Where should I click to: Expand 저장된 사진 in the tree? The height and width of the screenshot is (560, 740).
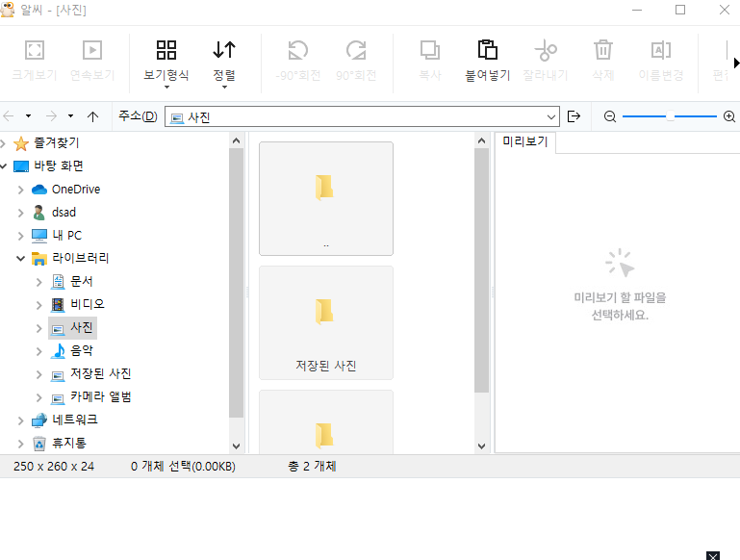point(39,374)
